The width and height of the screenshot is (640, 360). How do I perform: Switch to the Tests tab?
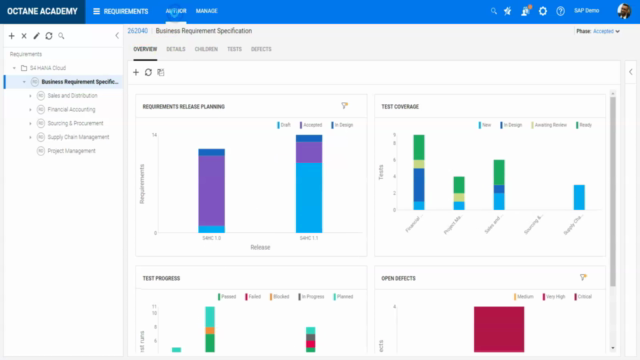pyautogui.click(x=234, y=49)
